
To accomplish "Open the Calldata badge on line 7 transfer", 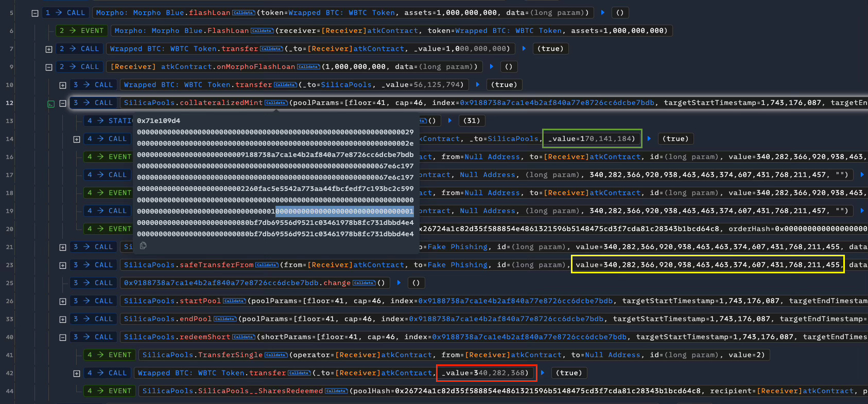I will point(271,49).
